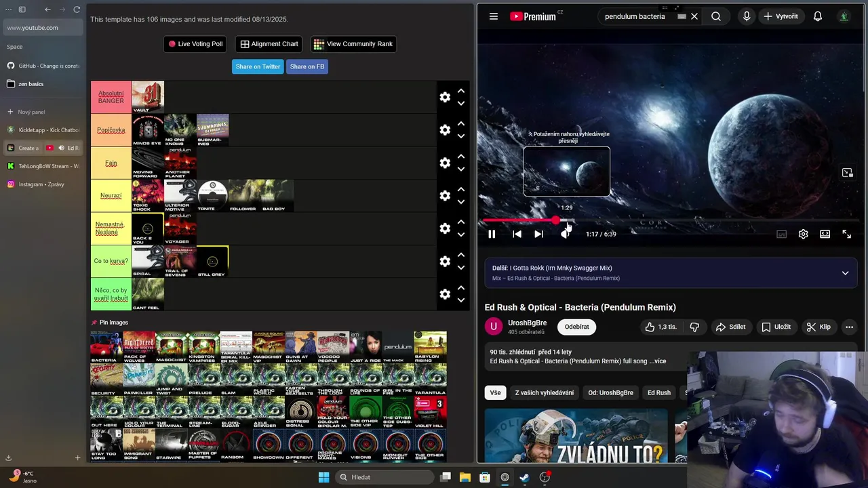Dislike the video

(694, 327)
